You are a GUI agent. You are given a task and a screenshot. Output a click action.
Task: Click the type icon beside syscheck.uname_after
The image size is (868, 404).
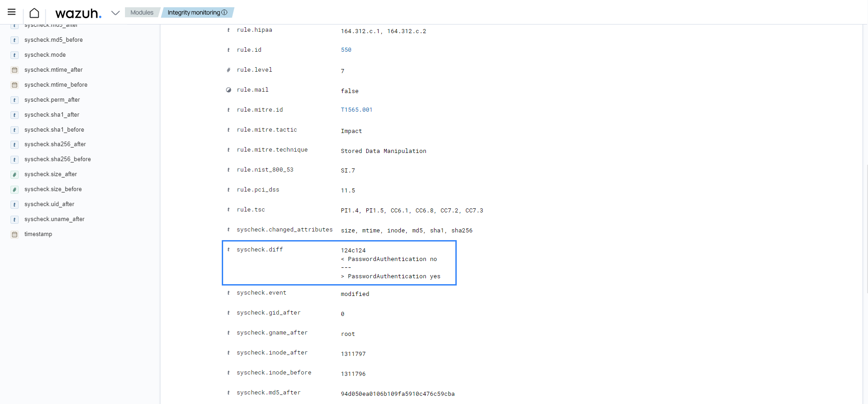point(15,219)
